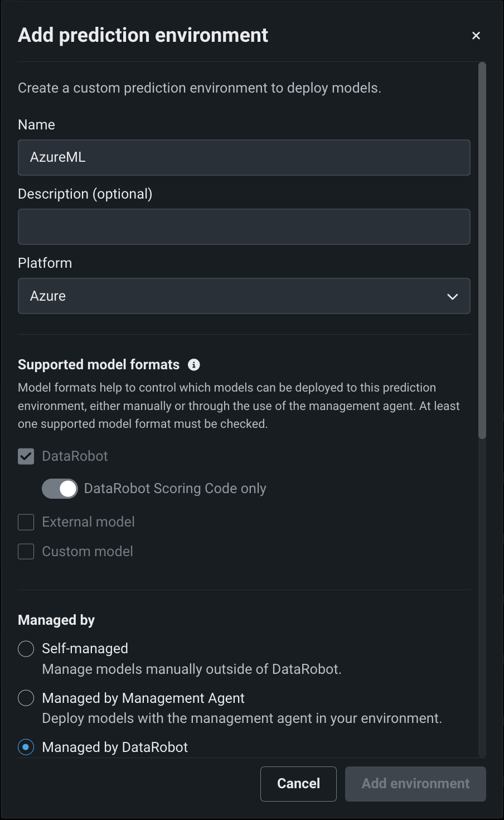This screenshot has height=820, width=504.
Task: Enable the External model checkbox
Action: tap(26, 522)
